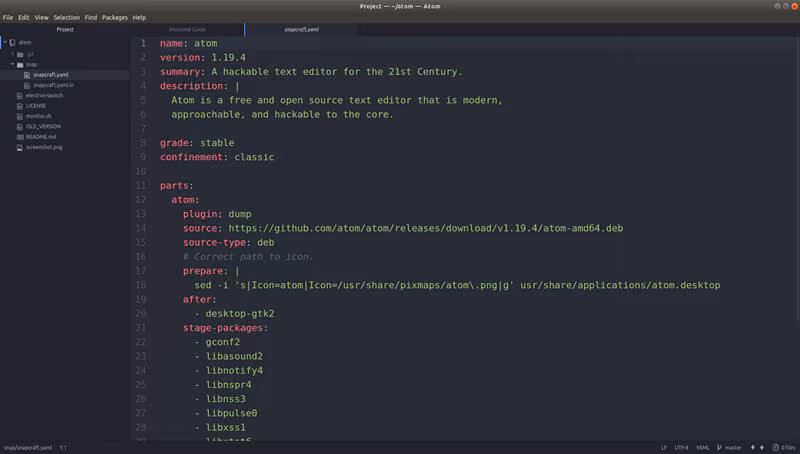Click the snap folder icon
The image size is (800, 454).
20,65
